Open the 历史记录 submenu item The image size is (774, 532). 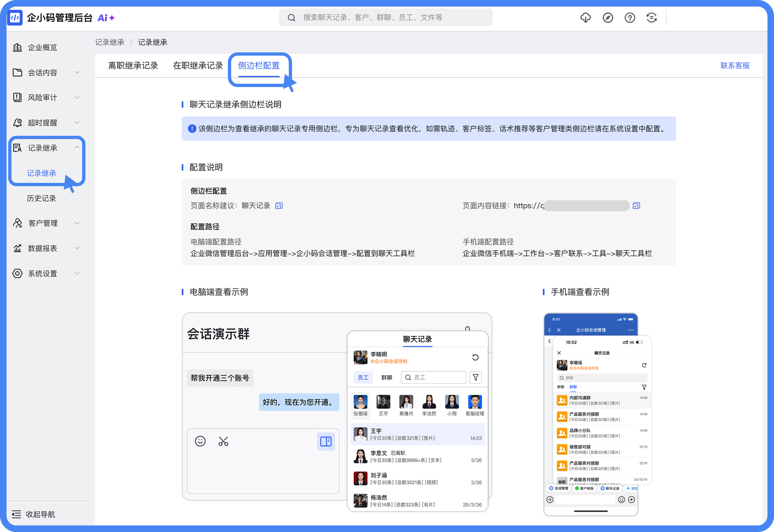click(42, 198)
